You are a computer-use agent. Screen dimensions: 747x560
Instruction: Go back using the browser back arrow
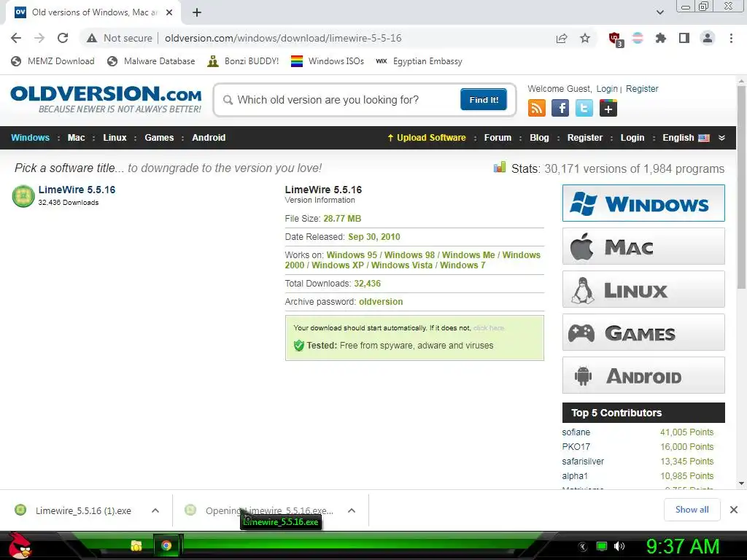pyautogui.click(x=16, y=38)
